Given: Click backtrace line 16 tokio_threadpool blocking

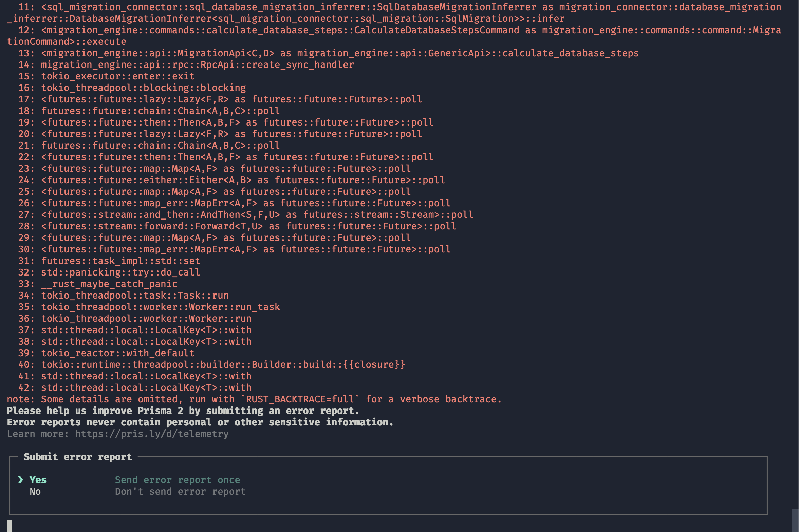Looking at the screenshot, I should point(143,88).
